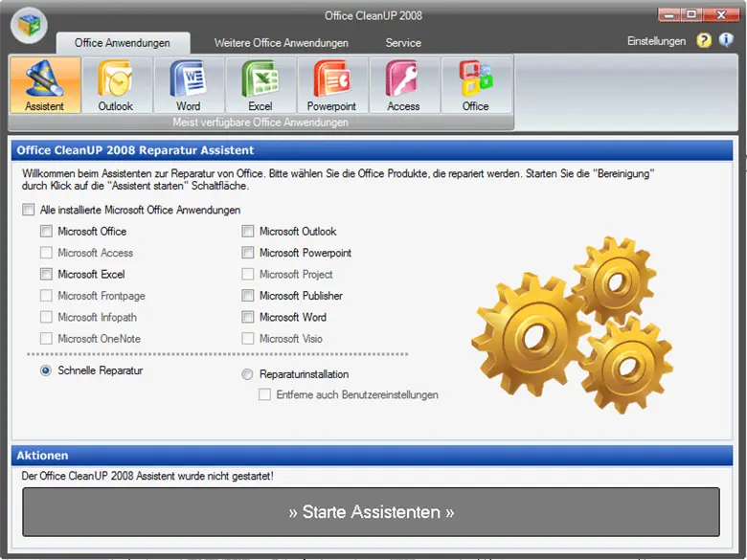Enable all installed Microsoft Office applications checkbox
747x560 pixels.
coord(29,210)
